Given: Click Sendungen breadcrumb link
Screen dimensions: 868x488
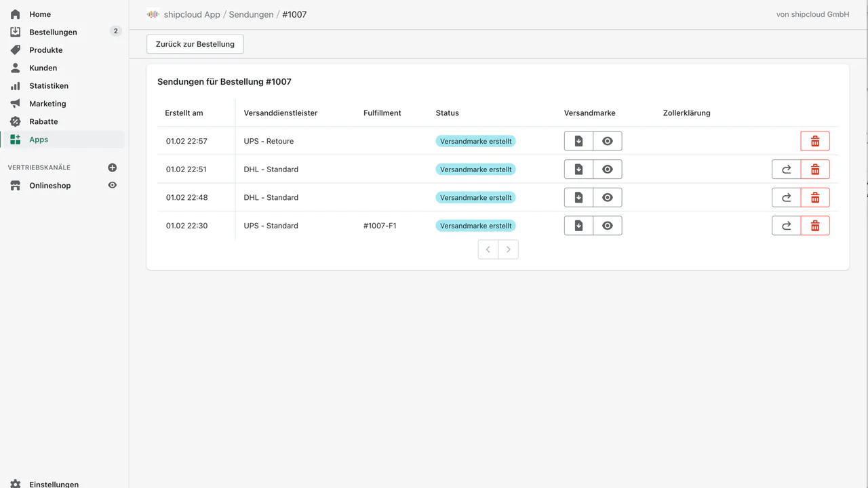Looking at the screenshot, I should pyautogui.click(x=251, y=14).
